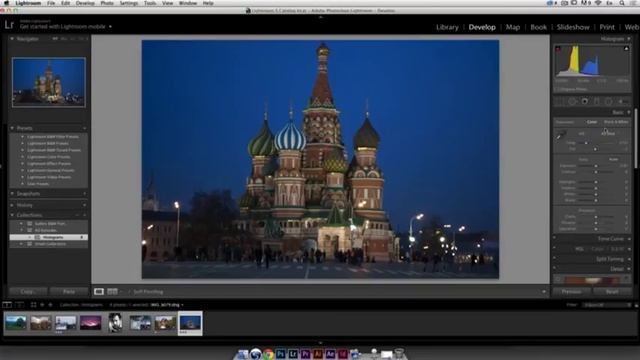
Task: Expand the History panel
Action: pos(12,205)
